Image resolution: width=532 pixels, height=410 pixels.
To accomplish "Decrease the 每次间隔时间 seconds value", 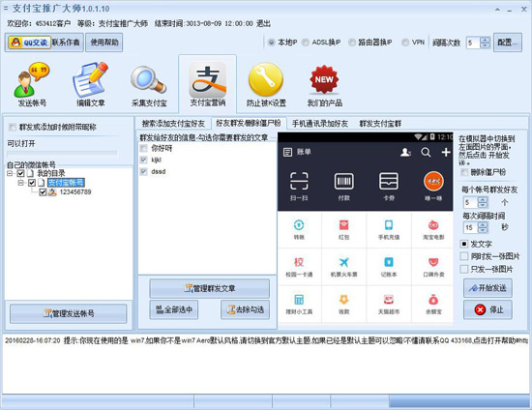I will pos(483,230).
